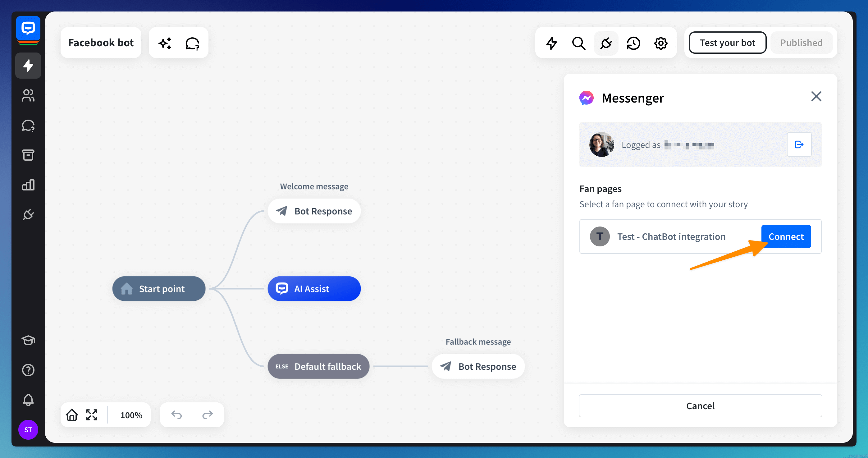Click Test your bot button
This screenshot has height=458, width=868.
tap(727, 43)
